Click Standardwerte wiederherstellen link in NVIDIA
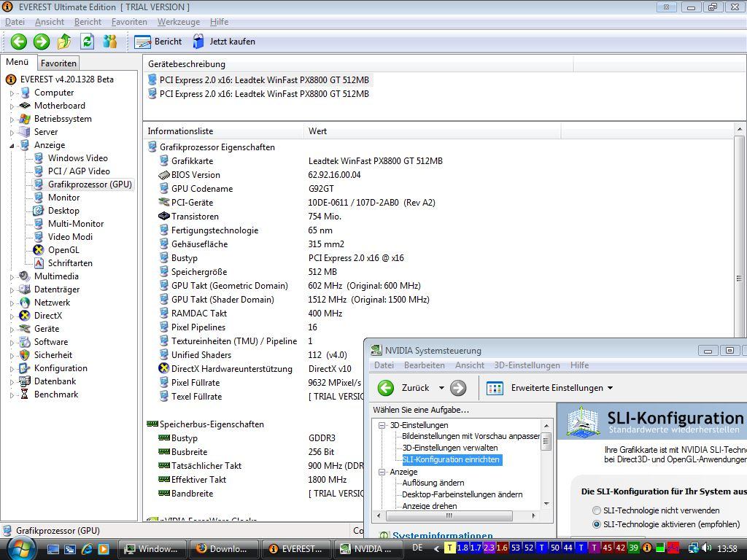The height and width of the screenshot is (560, 747). click(673, 429)
